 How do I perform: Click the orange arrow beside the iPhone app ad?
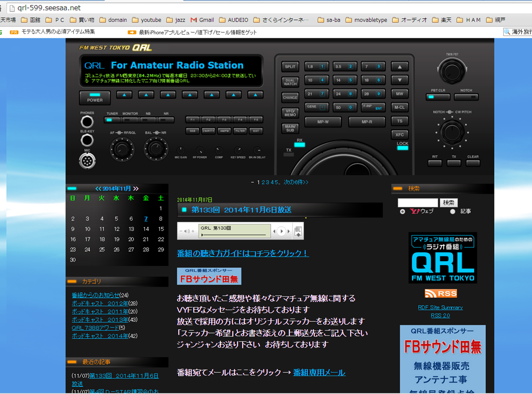(x=131, y=32)
